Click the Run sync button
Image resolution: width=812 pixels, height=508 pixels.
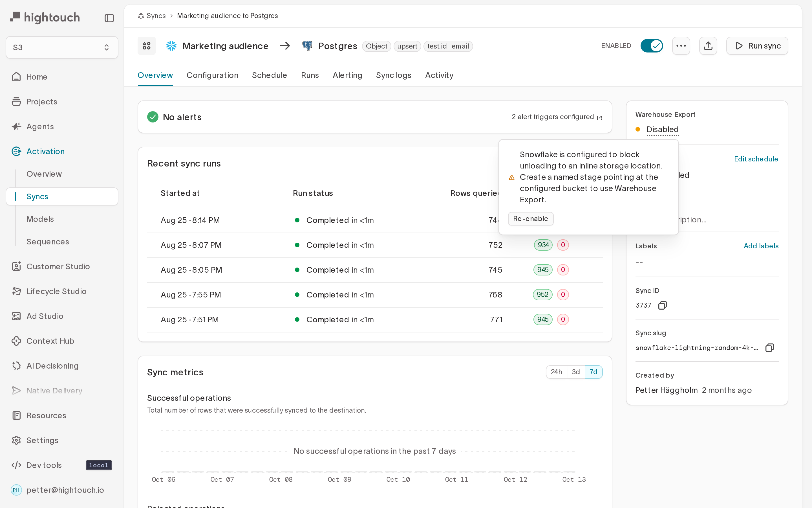click(757, 46)
